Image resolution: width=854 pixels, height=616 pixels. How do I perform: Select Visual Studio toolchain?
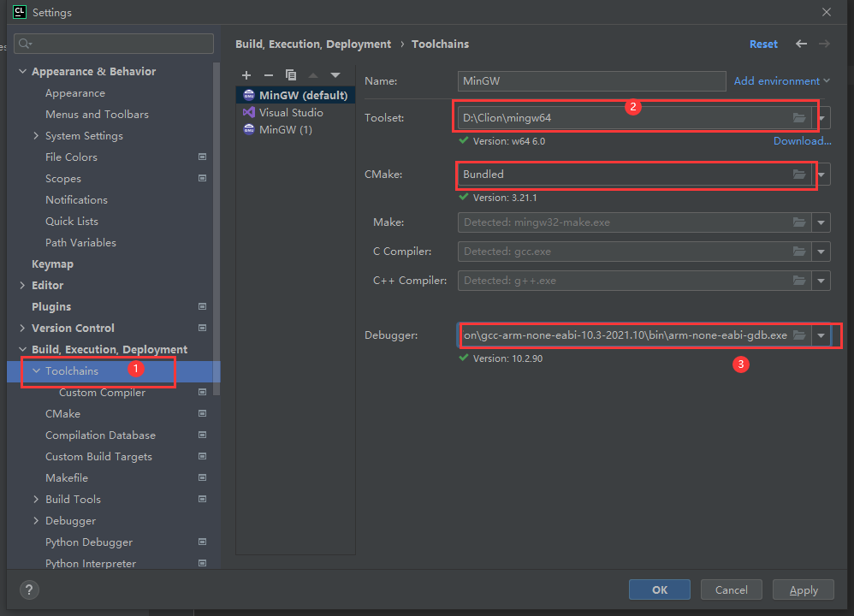point(296,113)
